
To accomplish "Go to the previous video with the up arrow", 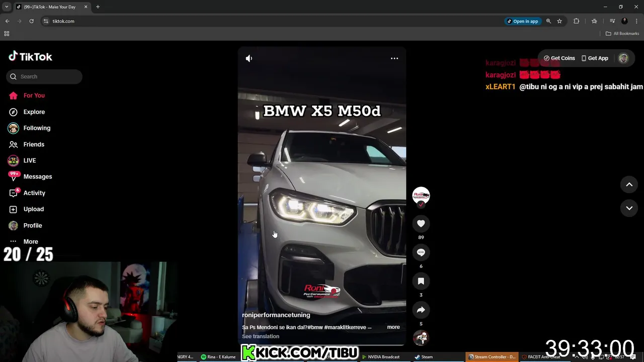I will (x=629, y=185).
